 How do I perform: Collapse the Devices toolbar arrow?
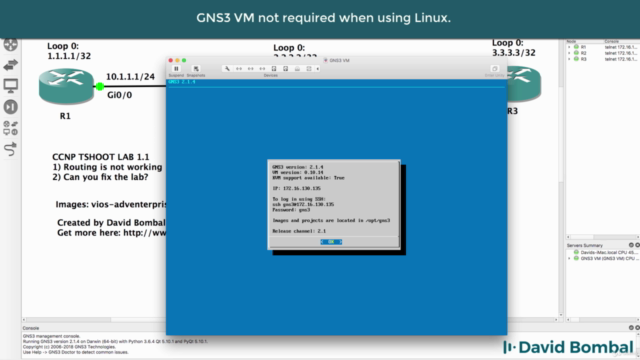click(x=318, y=69)
